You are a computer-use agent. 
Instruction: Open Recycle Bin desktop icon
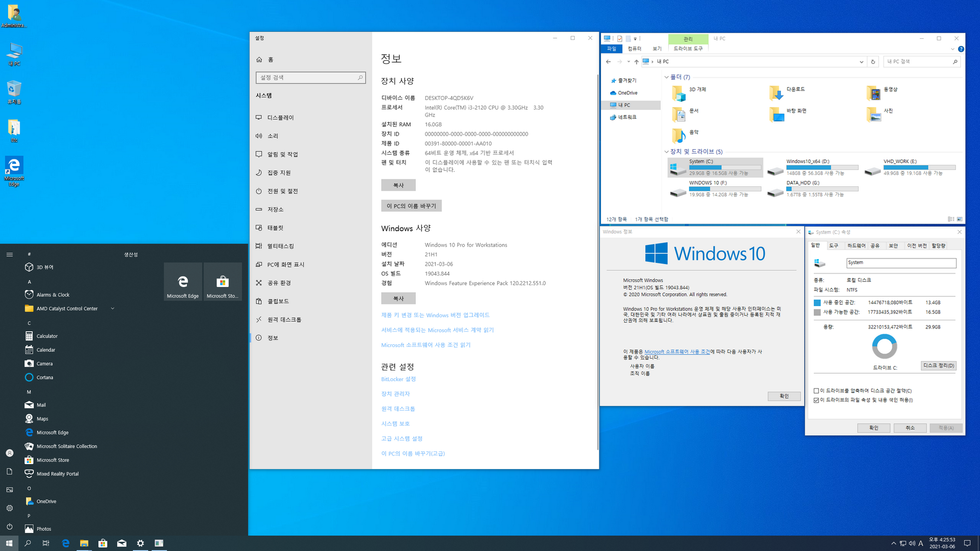[14, 92]
